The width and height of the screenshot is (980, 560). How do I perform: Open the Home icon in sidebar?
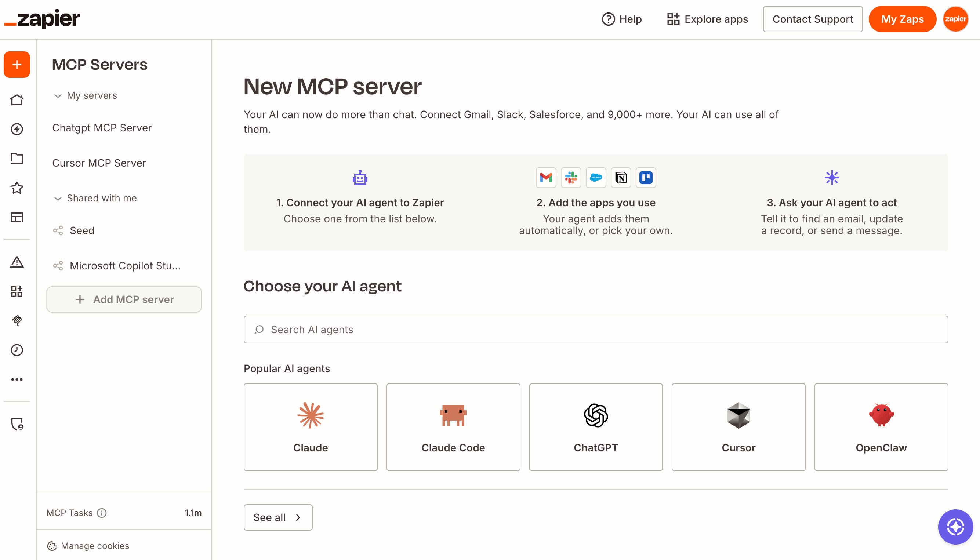coord(17,99)
